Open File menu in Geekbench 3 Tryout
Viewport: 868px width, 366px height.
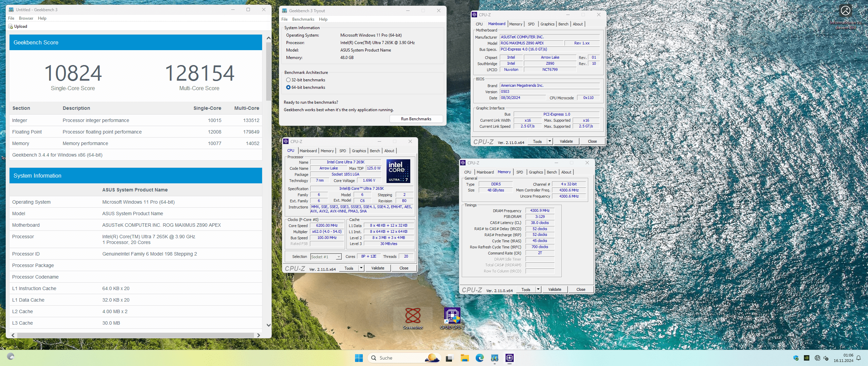(284, 19)
